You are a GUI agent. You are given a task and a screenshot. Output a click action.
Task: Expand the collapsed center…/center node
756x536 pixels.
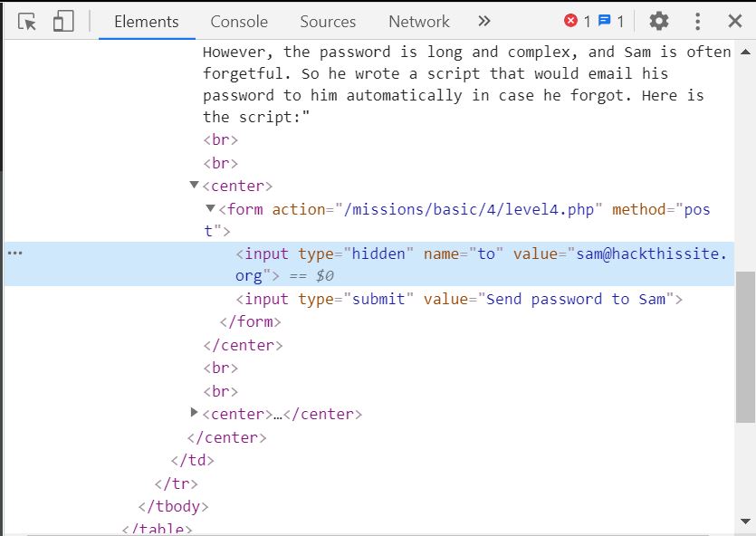194,412
